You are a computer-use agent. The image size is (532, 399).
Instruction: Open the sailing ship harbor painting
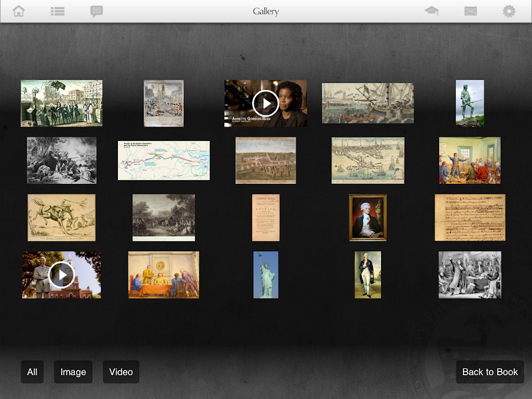[368, 103]
